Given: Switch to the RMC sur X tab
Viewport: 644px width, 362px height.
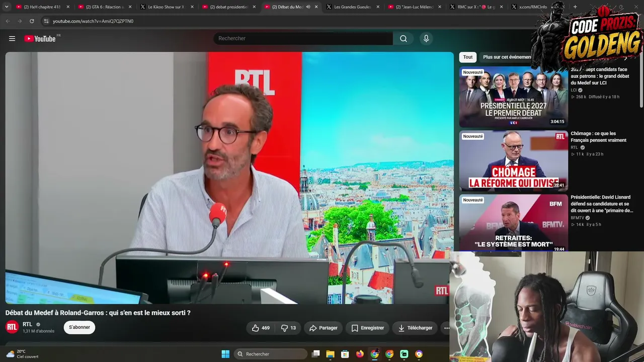Looking at the screenshot, I should [476, 7].
